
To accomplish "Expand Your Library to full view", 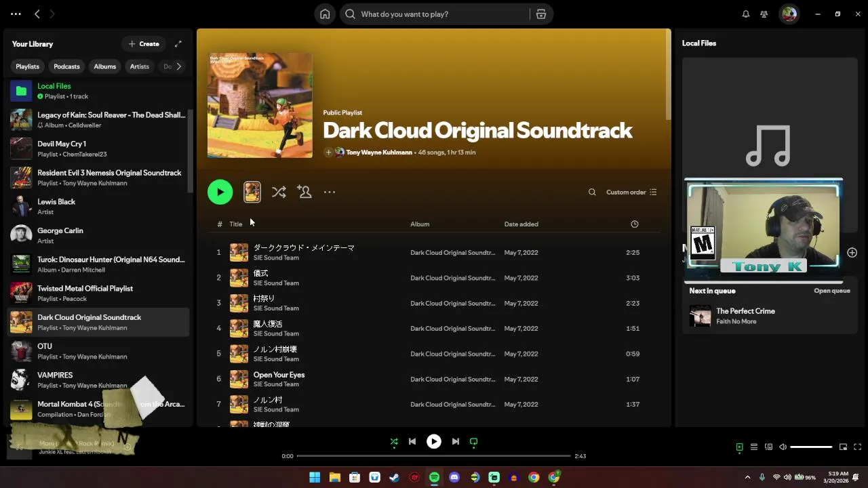I will click(x=178, y=44).
